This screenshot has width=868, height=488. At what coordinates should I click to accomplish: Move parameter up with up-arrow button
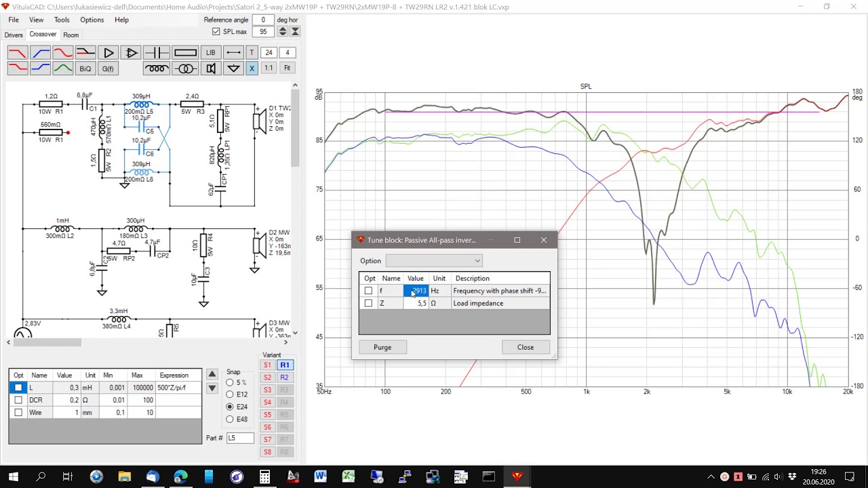(x=212, y=374)
